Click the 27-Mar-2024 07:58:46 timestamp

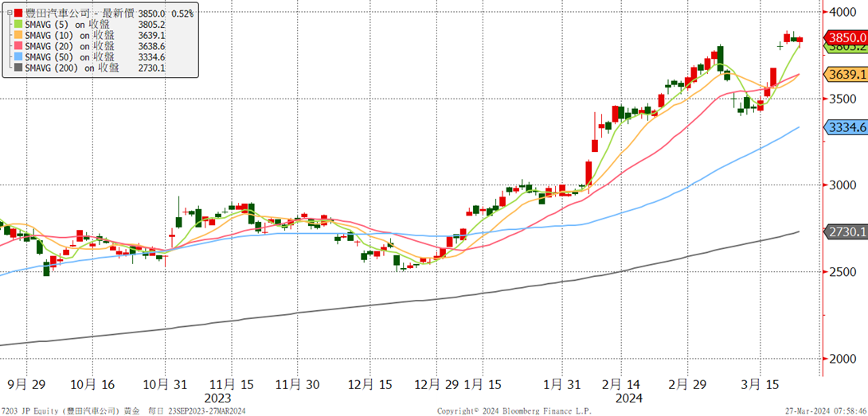pyautogui.click(x=826, y=411)
